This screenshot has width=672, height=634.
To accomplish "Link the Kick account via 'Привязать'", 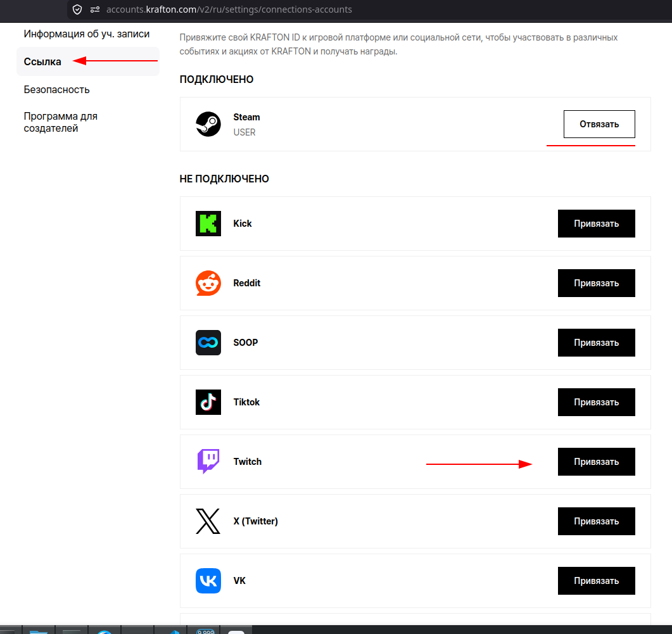I will tap(597, 224).
